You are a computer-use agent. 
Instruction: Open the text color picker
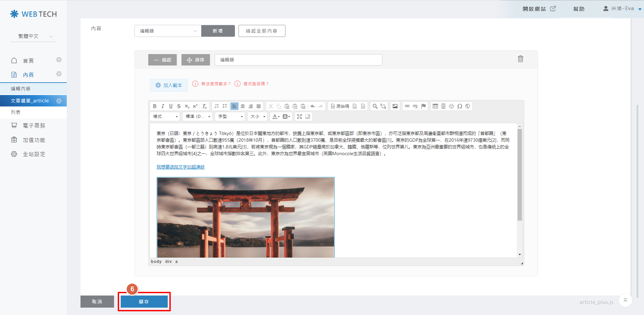pos(276,117)
